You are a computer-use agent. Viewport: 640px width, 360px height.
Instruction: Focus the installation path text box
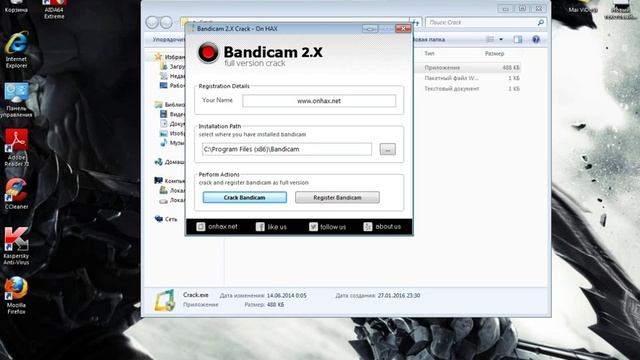point(287,149)
